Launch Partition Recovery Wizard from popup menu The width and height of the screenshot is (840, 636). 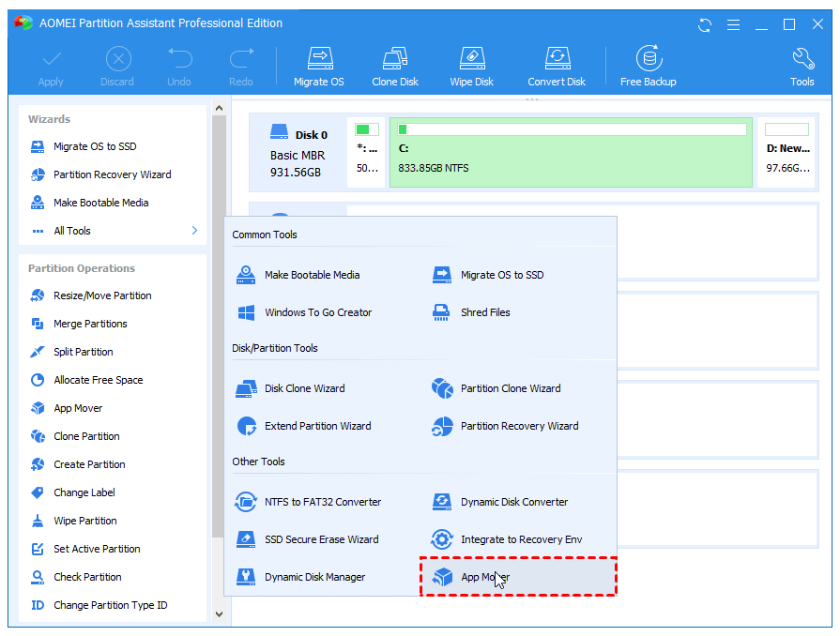[505, 426]
